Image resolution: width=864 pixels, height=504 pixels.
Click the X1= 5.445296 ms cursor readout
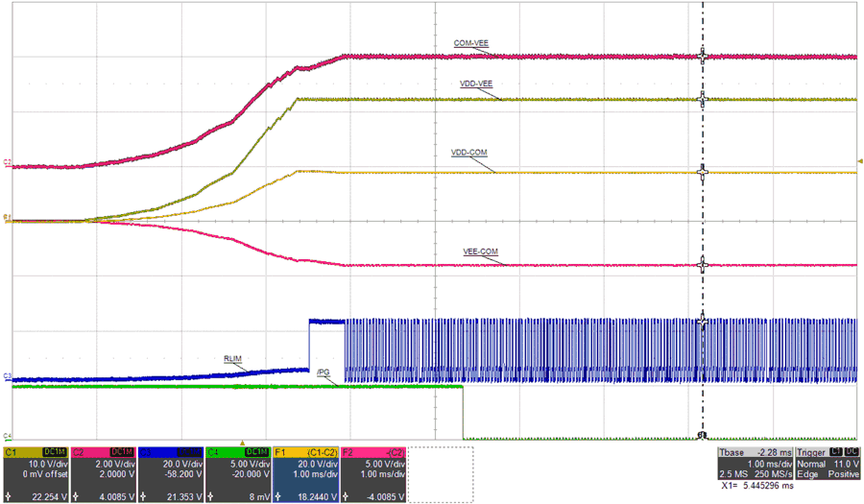click(757, 486)
